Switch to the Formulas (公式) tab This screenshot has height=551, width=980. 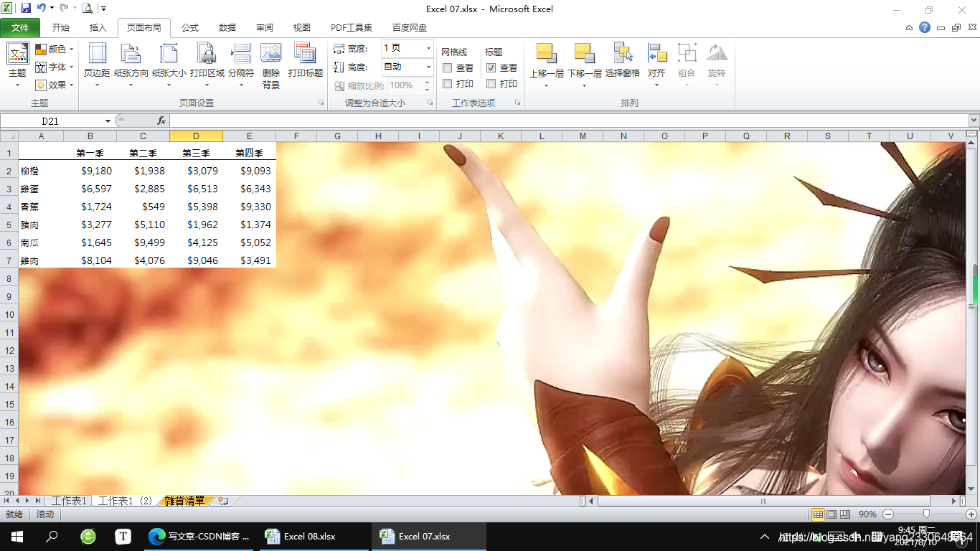tap(190, 28)
